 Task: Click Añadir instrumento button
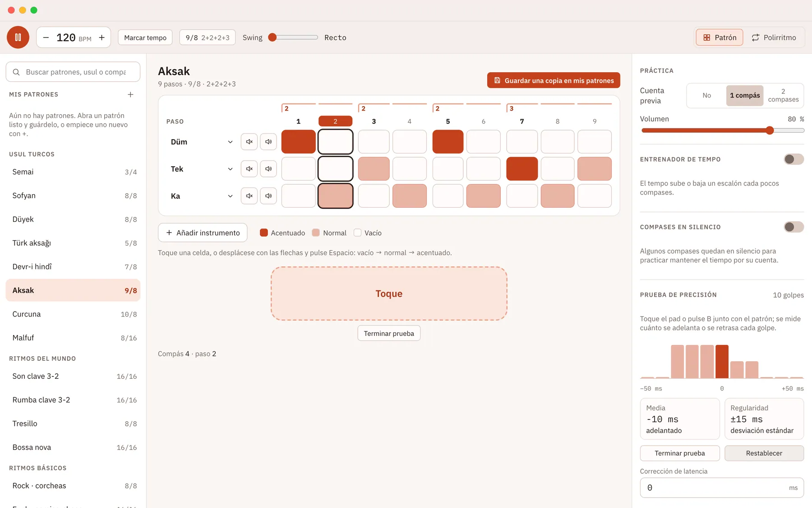203,233
